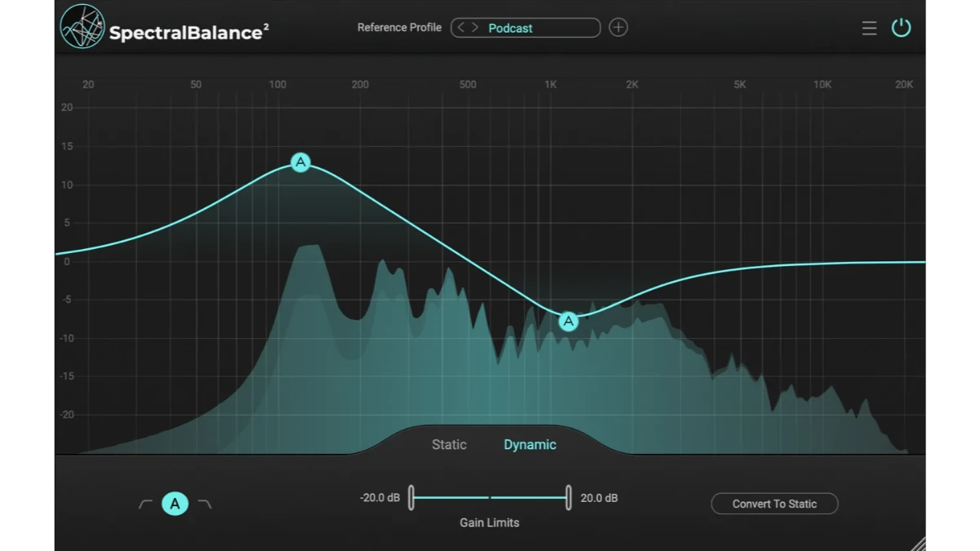This screenshot has height=551, width=980.
Task: Select the high-cut filter shape icon
Action: click(205, 504)
